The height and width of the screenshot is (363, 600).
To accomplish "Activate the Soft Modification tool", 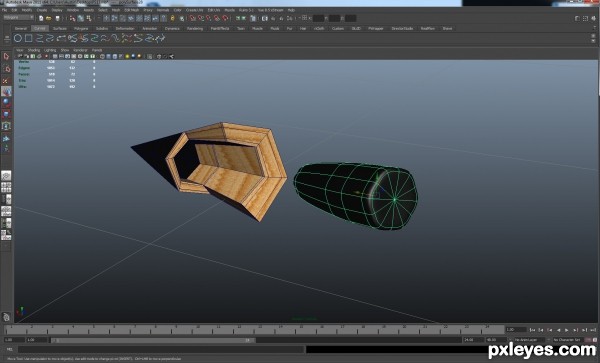I will (x=6, y=138).
